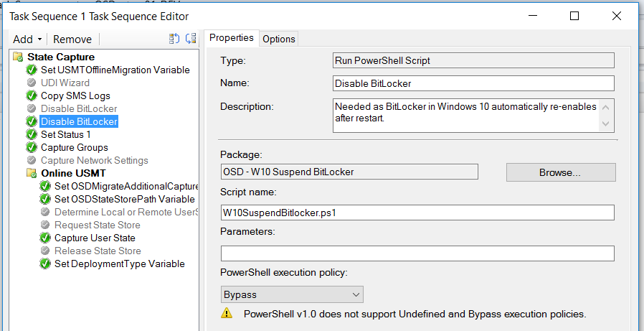Image resolution: width=644 pixels, height=331 pixels.
Task: Click the Remove button in toolbar
Action: [72, 39]
